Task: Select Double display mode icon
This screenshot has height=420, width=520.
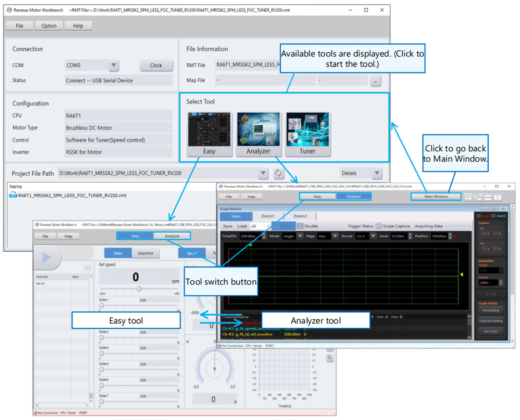Action: coord(308,226)
